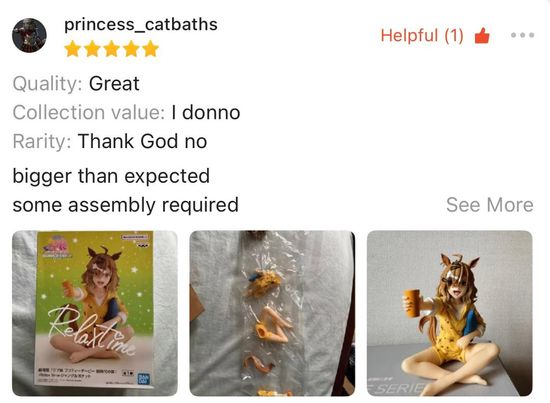Open the Relax time box photo
550x403 pixels.
point(95,313)
